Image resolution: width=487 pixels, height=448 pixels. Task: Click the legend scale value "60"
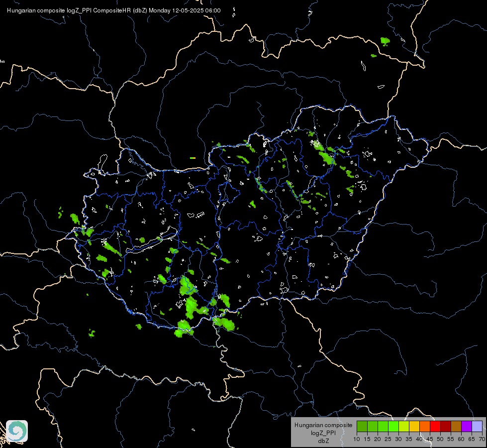(461, 440)
